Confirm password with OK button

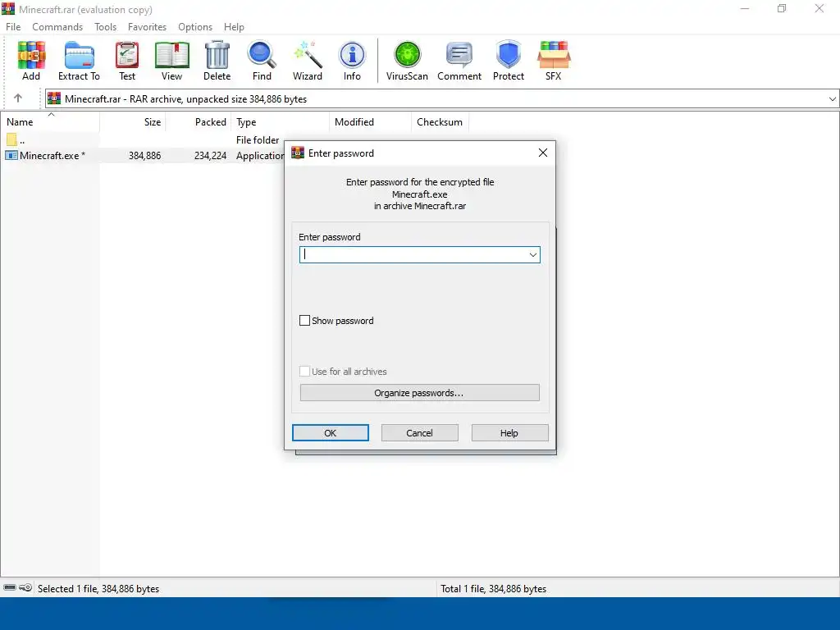tap(331, 433)
